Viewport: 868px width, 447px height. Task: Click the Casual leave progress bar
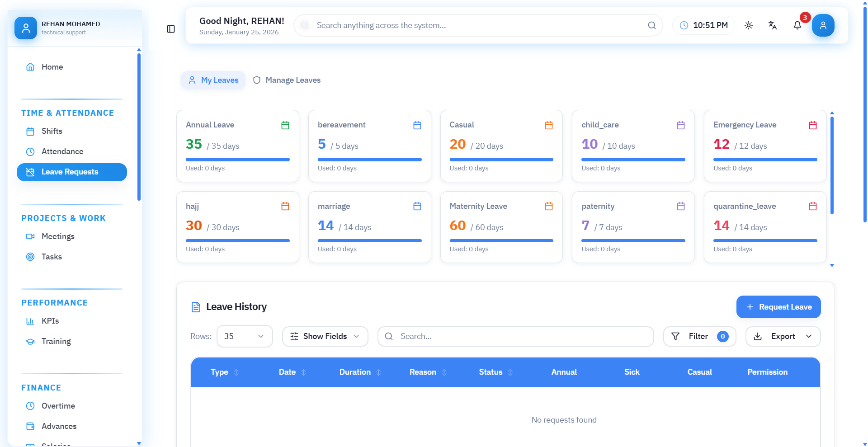(x=501, y=160)
